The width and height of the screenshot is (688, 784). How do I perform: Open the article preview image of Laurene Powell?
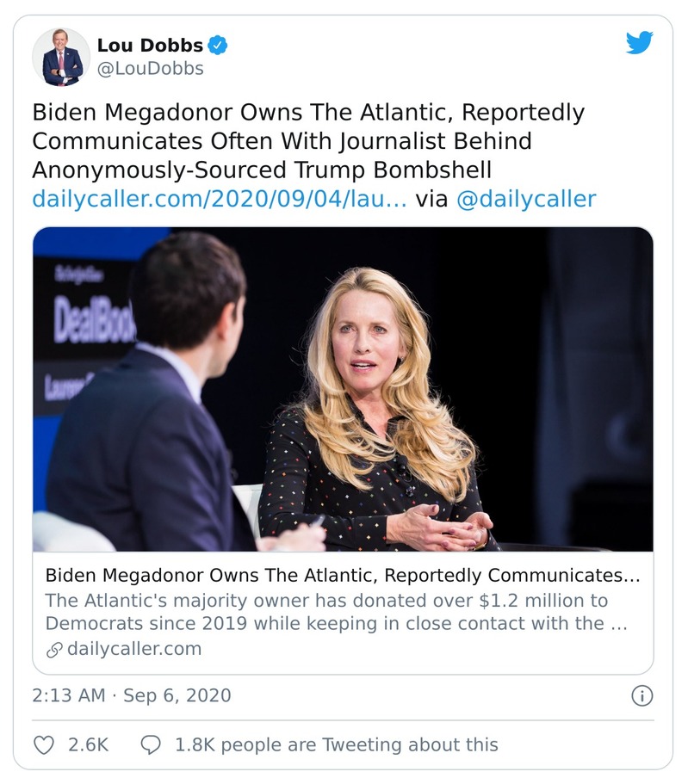click(342, 392)
